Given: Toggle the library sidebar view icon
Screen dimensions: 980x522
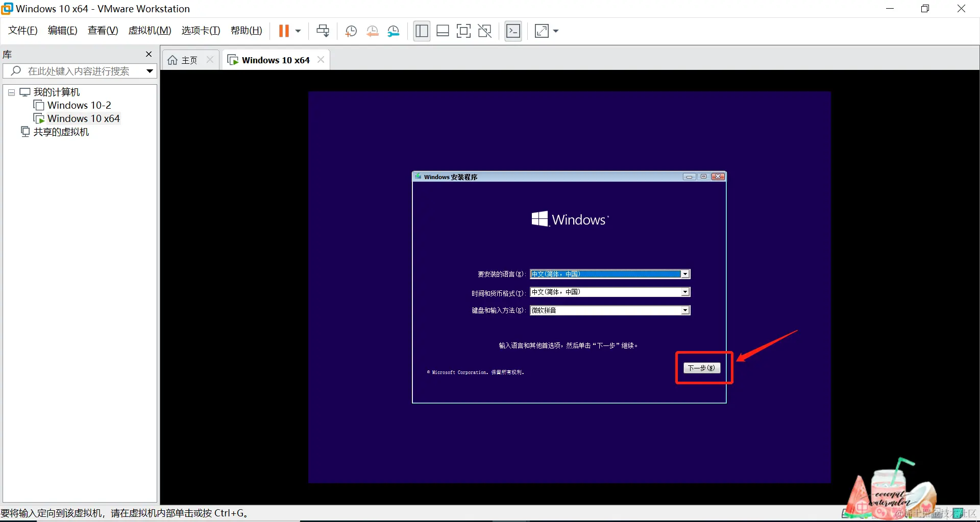Looking at the screenshot, I should click(422, 31).
